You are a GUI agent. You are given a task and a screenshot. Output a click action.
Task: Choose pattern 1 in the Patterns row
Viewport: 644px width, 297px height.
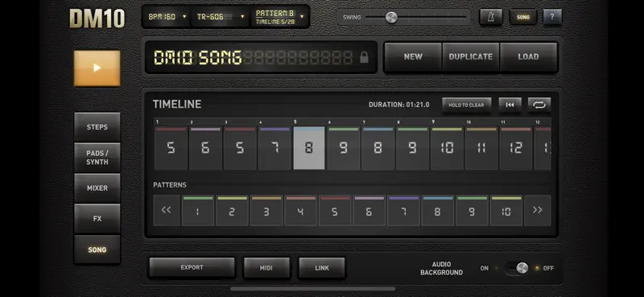point(198,210)
